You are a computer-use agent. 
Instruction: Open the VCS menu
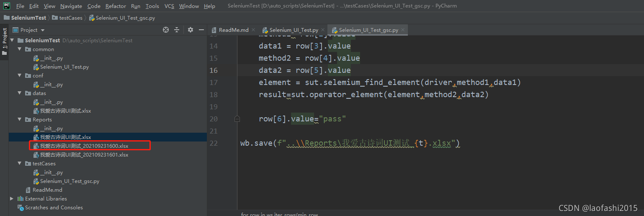pyautogui.click(x=169, y=6)
